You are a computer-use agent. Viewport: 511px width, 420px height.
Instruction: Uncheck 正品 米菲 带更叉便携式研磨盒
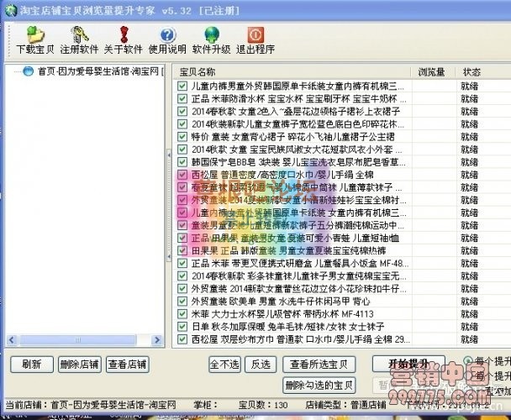[x=182, y=263]
